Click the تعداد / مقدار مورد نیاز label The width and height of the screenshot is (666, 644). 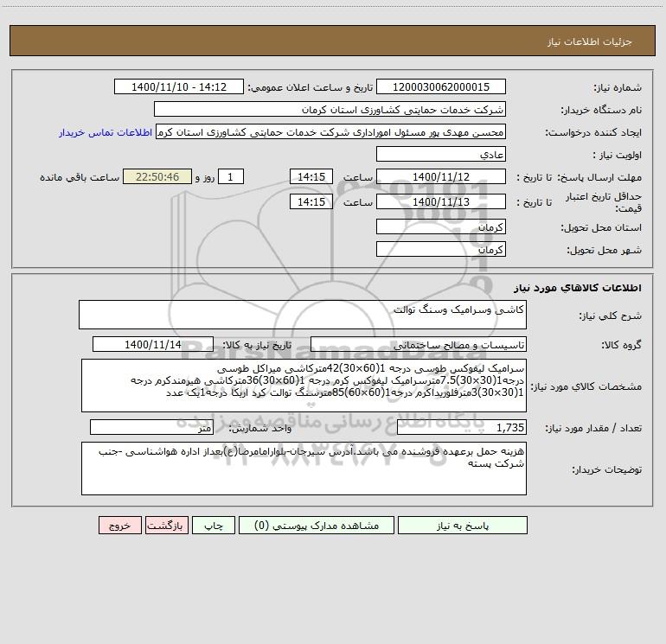[x=593, y=429]
